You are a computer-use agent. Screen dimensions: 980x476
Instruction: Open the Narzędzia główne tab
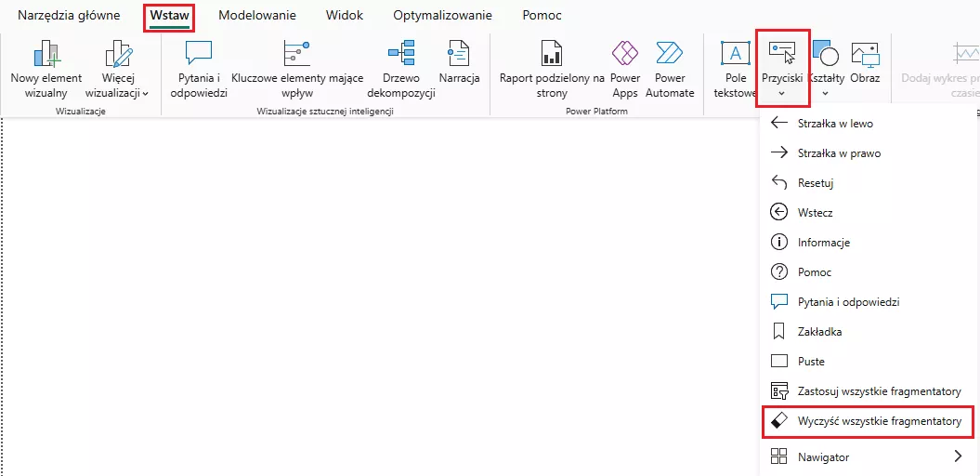[x=69, y=16]
